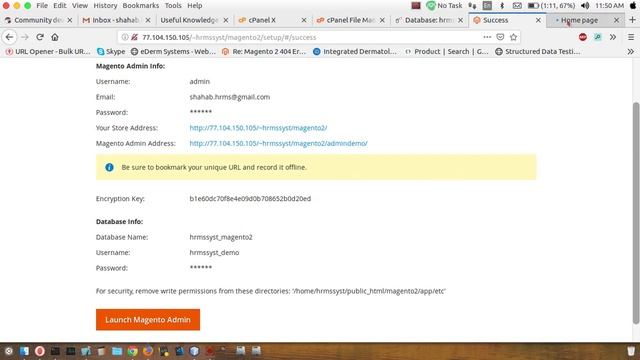Open Re: Magento 2 404 bookmark
This screenshot has height=360, width=640.
(x=264, y=51)
